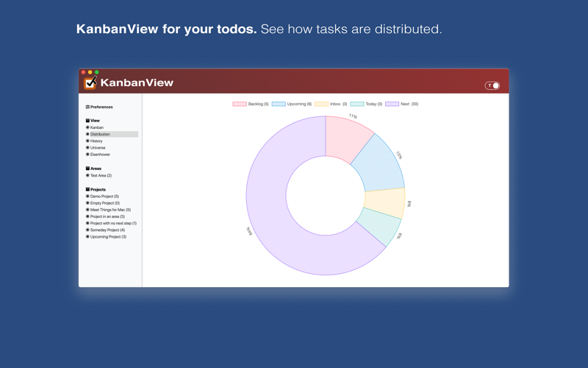Click the View section header icon
The image size is (588, 368).
pos(87,121)
